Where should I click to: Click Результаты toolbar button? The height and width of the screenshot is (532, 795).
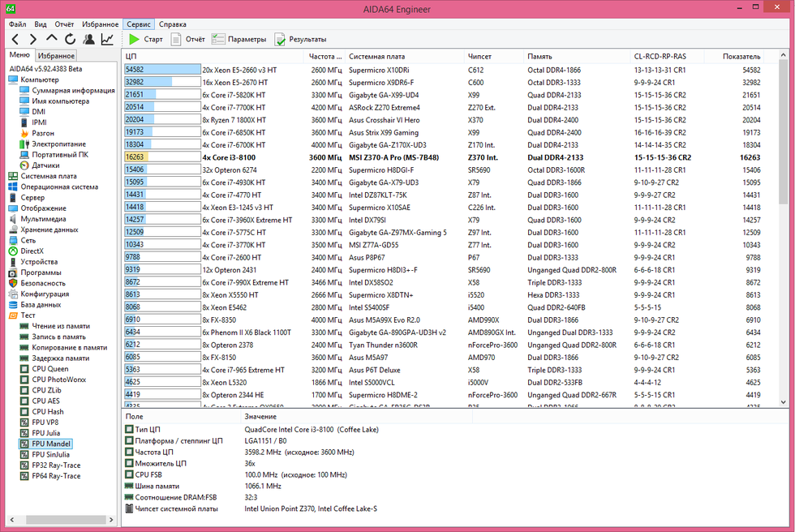tap(300, 39)
